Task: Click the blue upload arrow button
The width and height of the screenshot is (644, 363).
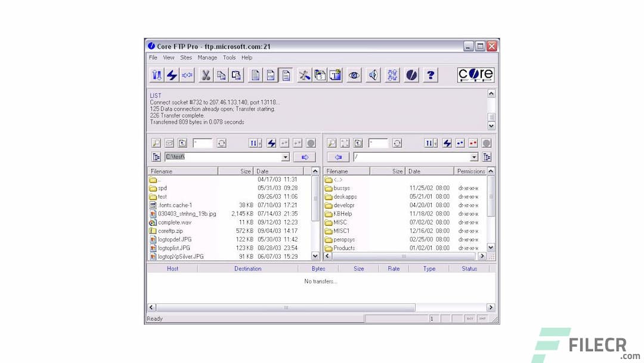Action: click(x=305, y=156)
